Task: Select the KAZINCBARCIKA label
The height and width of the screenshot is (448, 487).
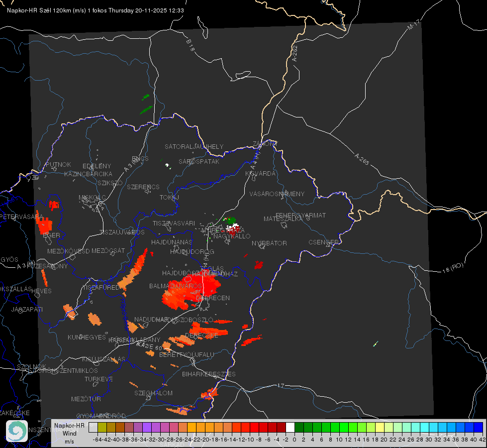Action: (x=88, y=174)
